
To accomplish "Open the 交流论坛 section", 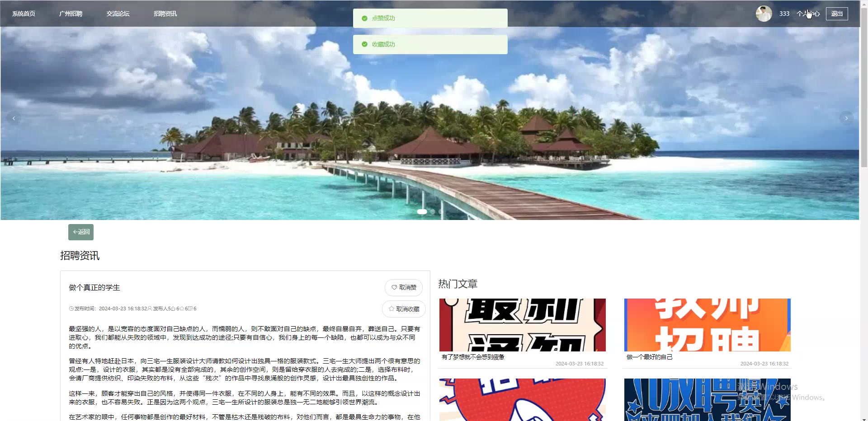I will pyautogui.click(x=118, y=14).
